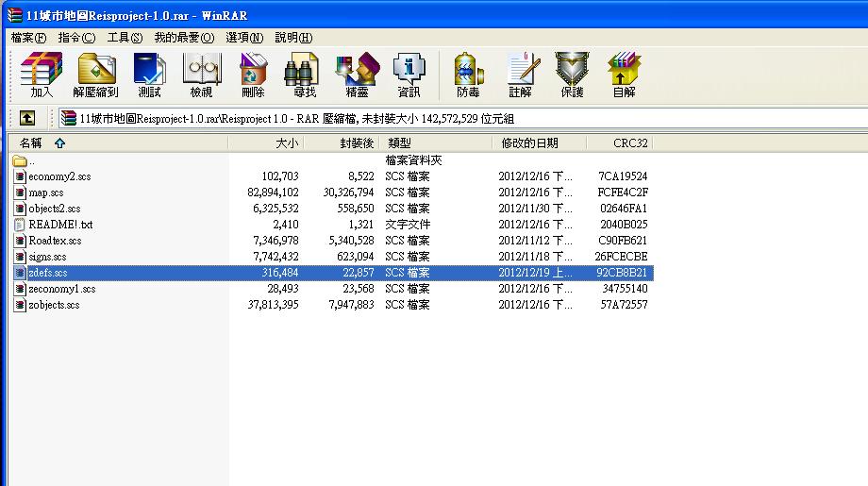Click the objects2.scs file icon
The image size is (868, 486).
click(20, 209)
